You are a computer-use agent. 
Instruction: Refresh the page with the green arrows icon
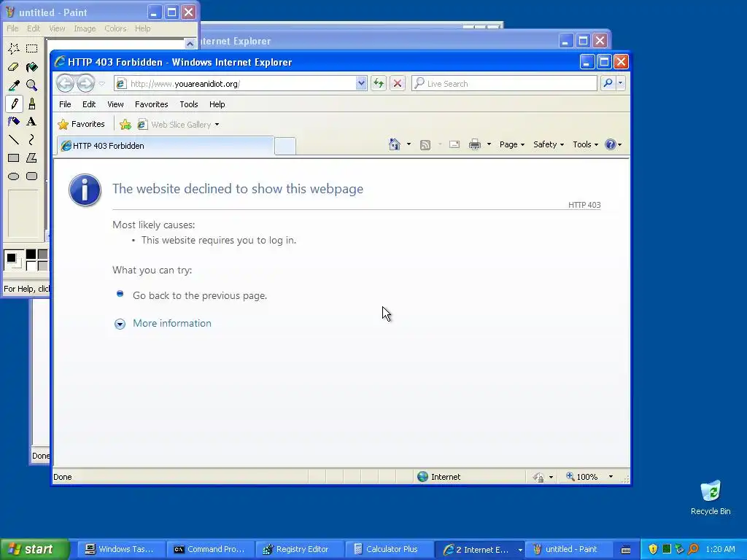coord(379,83)
